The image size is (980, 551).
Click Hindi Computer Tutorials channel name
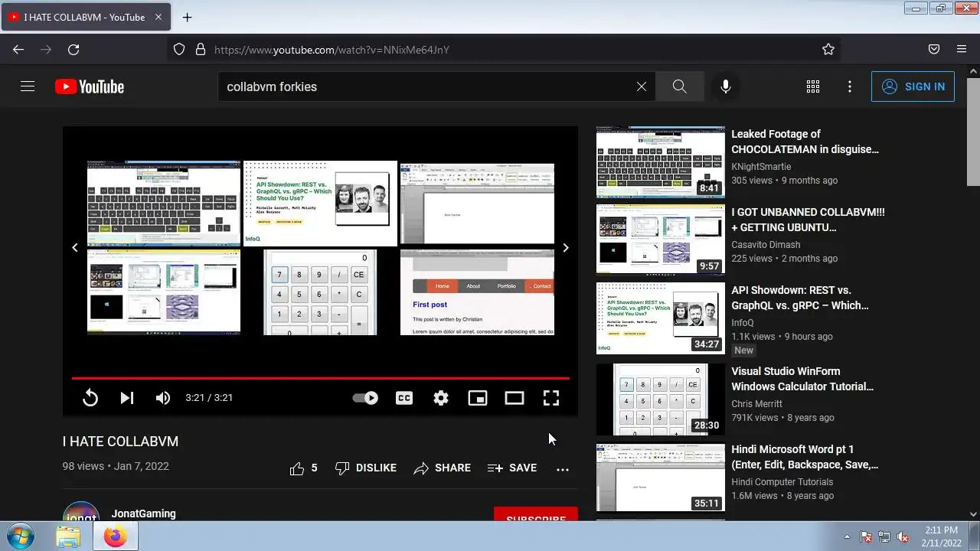coord(782,482)
